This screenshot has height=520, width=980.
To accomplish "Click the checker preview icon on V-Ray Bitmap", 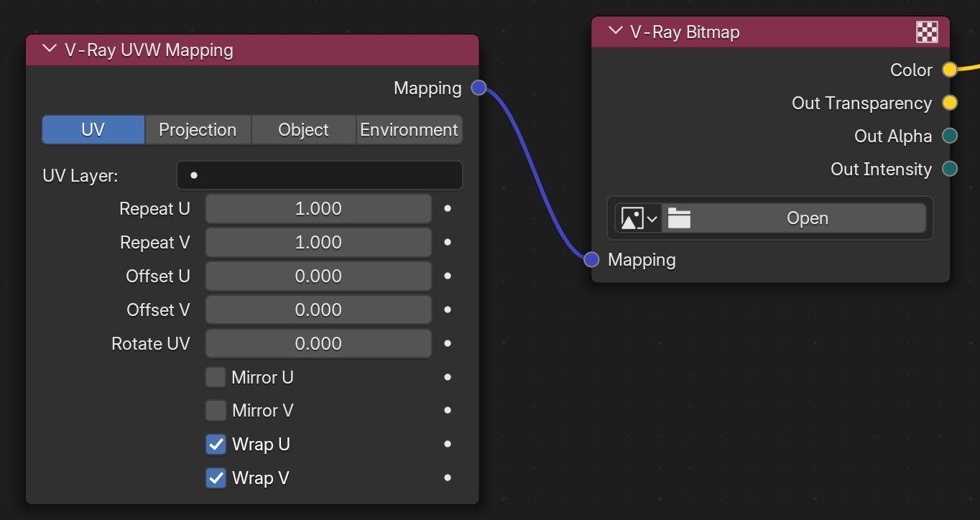I will tap(927, 32).
